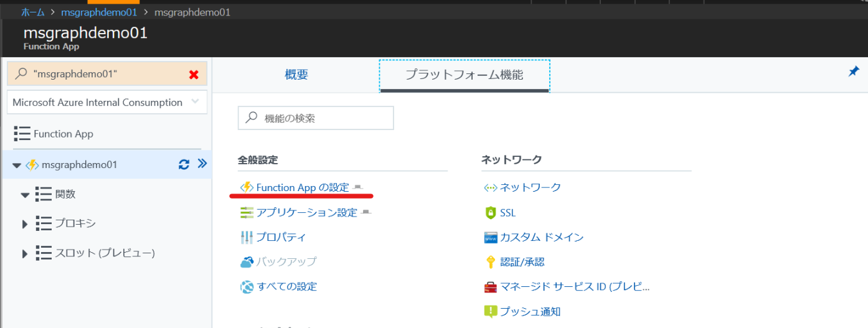Expand the プロキシ tree node
This screenshot has height=328, width=868.
click(25, 224)
